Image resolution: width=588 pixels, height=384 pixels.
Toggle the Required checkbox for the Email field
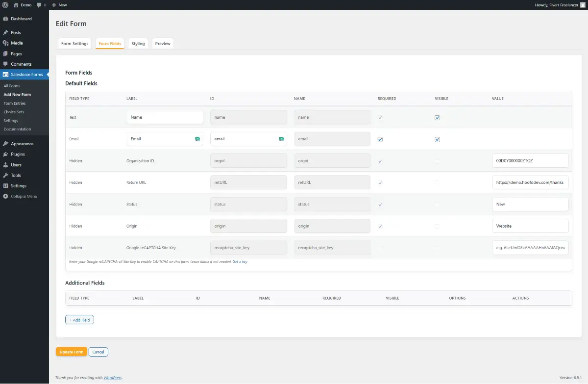coord(380,139)
